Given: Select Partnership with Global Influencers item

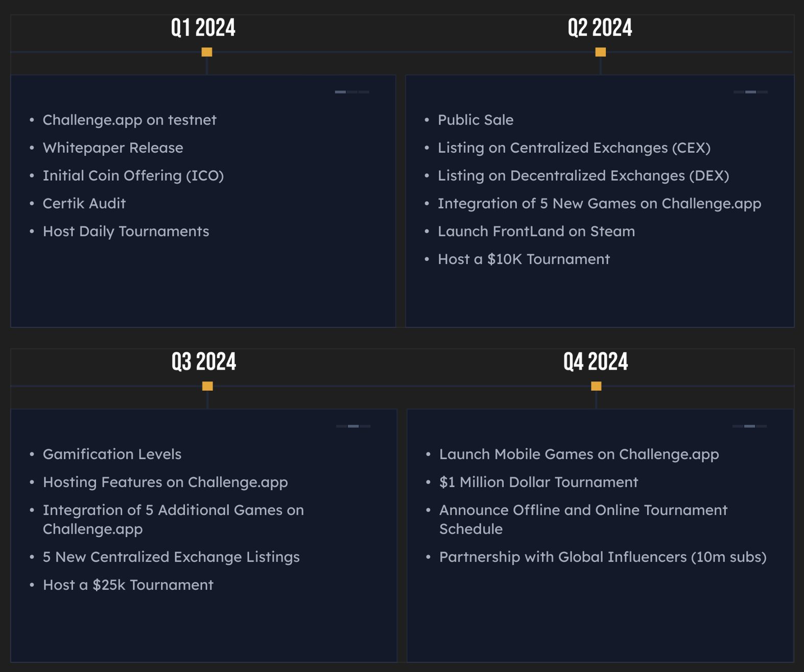Looking at the screenshot, I should (603, 557).
